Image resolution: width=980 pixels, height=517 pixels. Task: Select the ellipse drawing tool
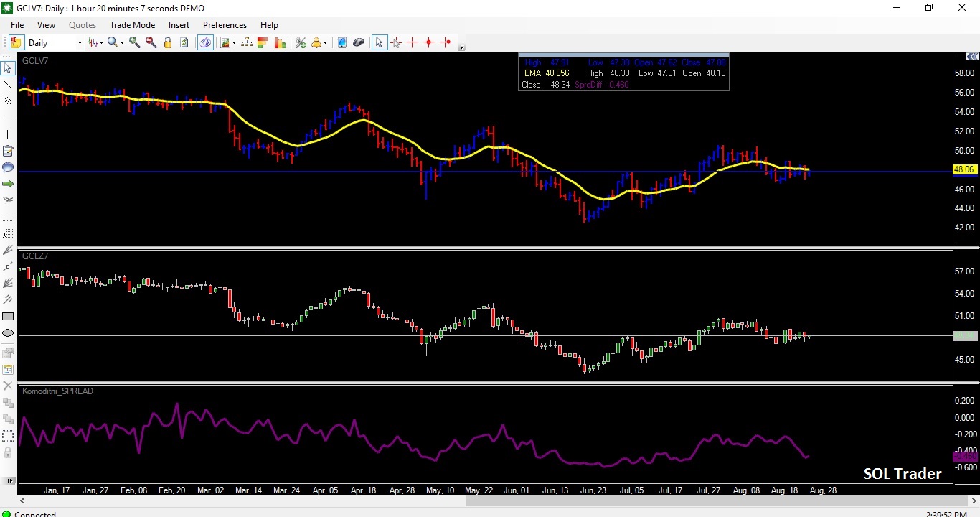(8, 332)
